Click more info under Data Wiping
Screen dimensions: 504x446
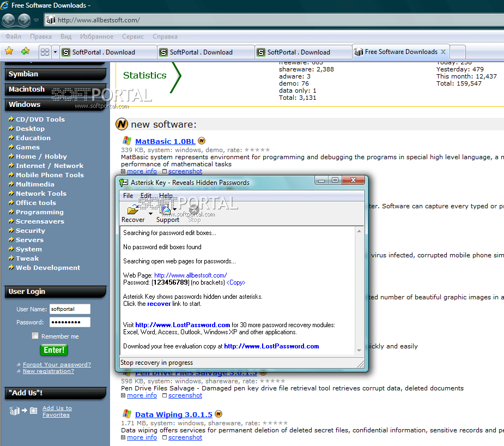click(142, 437)
